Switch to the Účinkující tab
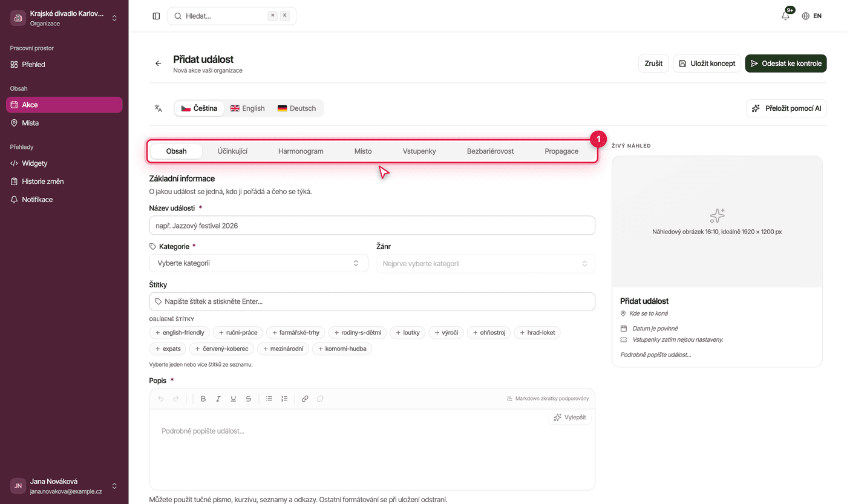The height and width of the screenshot is (504, 847). pos(232,151)
